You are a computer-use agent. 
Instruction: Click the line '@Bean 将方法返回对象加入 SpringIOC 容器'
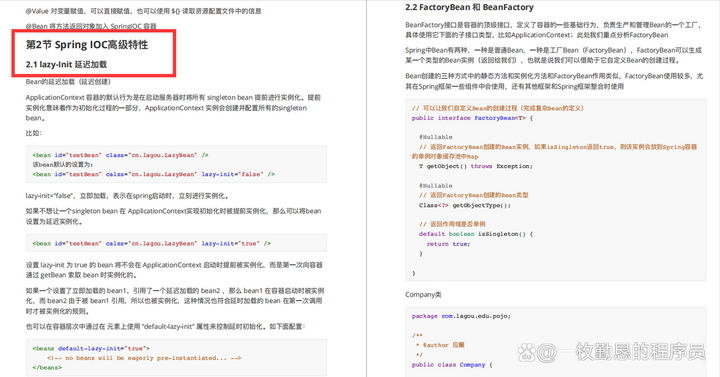91,26
